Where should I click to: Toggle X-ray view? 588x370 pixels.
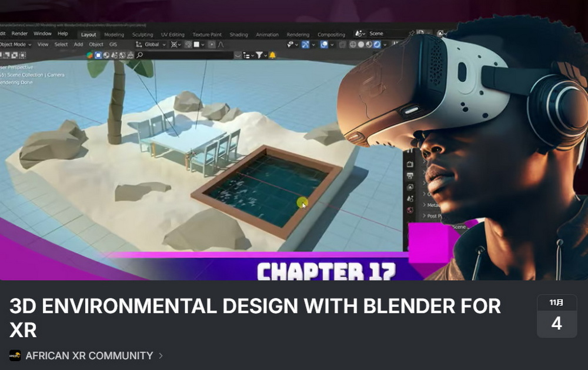pyautogui.click(x=342, y=45)
